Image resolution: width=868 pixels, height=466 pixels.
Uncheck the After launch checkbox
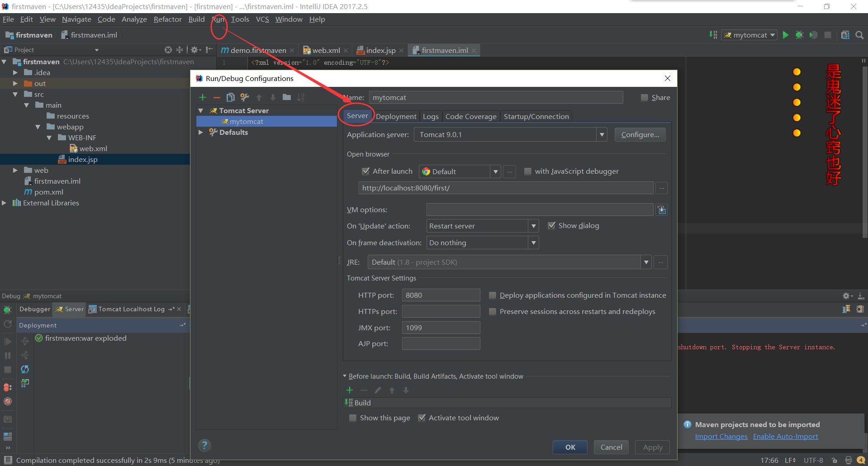click(366, 171)
